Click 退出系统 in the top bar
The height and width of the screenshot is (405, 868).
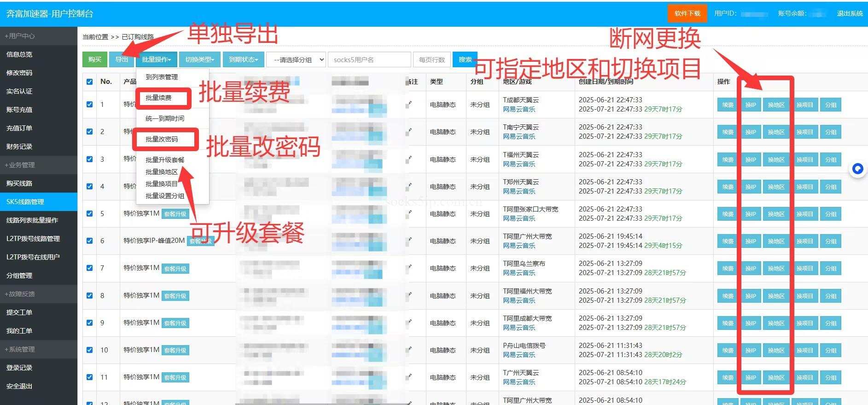pos(850,13)
